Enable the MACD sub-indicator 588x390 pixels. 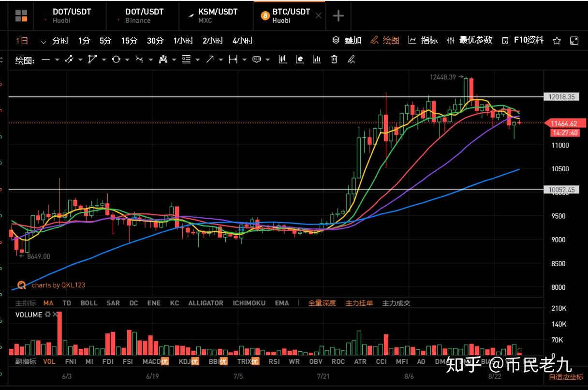[x=151, y=361]
